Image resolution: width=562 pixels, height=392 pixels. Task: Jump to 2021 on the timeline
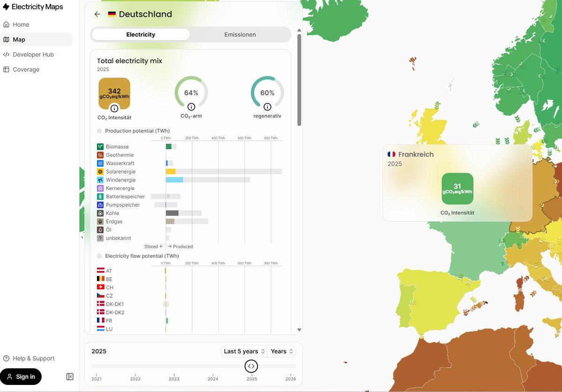(x=96, y=378)
